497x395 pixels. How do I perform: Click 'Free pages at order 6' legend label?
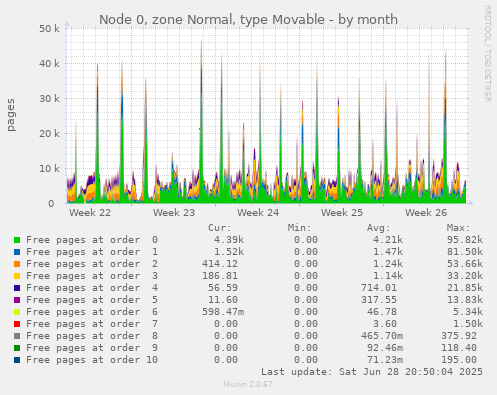pyautogui.click(x=92, y=312)
